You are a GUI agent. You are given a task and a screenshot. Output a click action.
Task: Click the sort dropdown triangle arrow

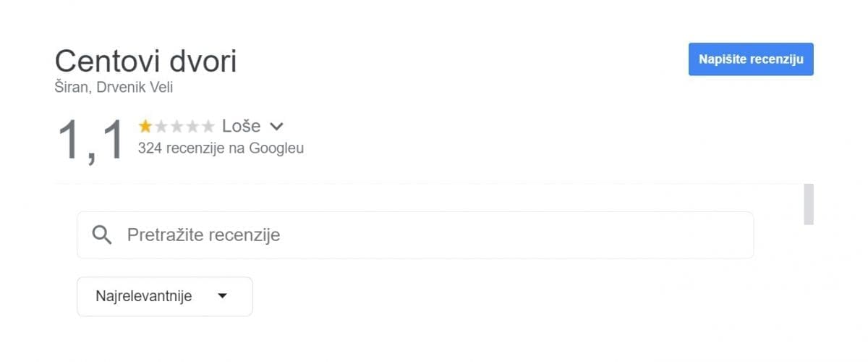coord(222,296)
